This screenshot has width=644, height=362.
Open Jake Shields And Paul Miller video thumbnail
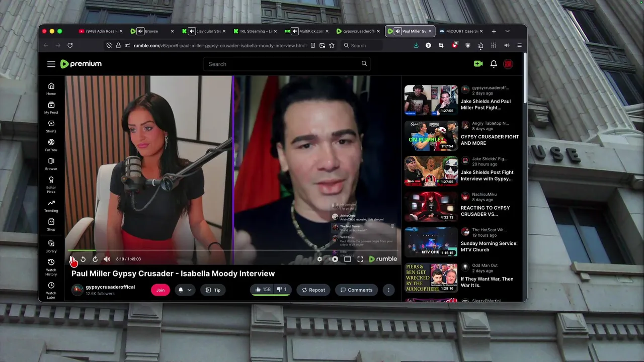click(x=431, y=100)
